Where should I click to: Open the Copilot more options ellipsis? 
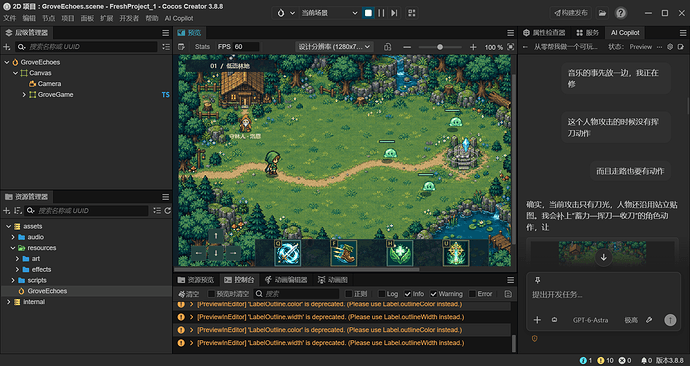point(659,47)
